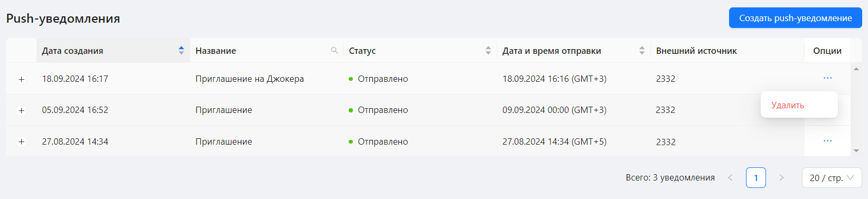Screen dimensions: 868x199
Task: Expand row created 27.08.2024 14:34
Action: [x=22, y=141]
